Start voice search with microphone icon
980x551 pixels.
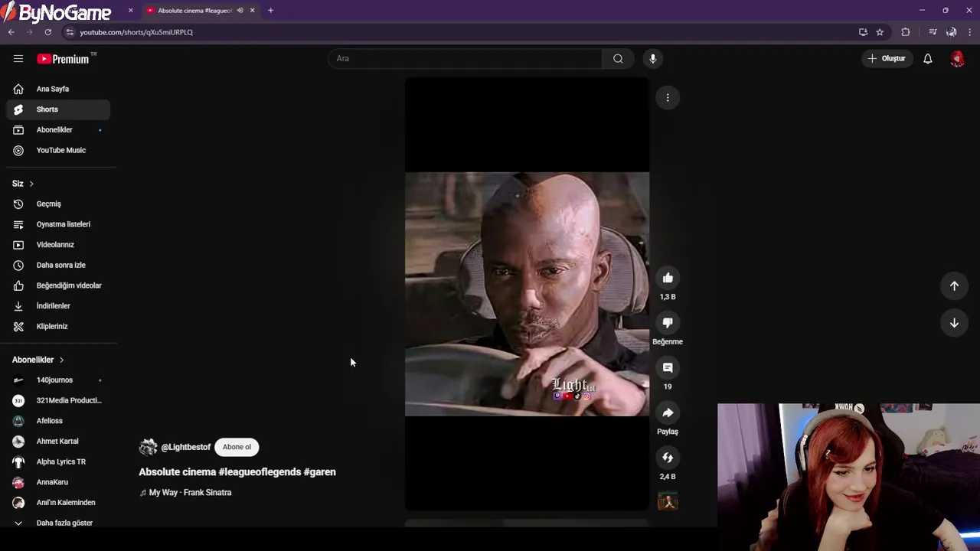652,59
